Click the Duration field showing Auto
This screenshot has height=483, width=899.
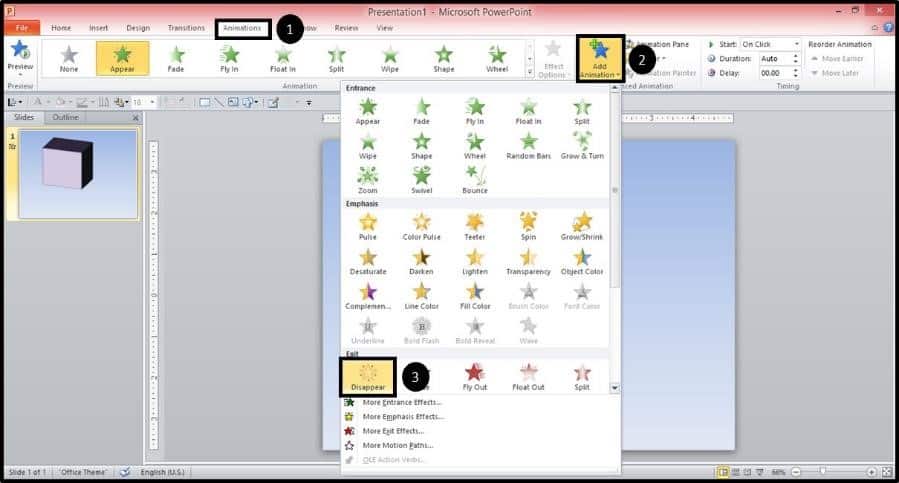tap(775, 59)
